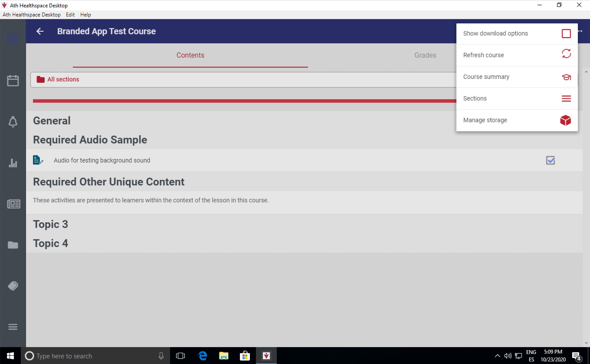Viewport: 590px width, 364px height.
Task: Open the Edit menu in menu bar
Action: 70,15
